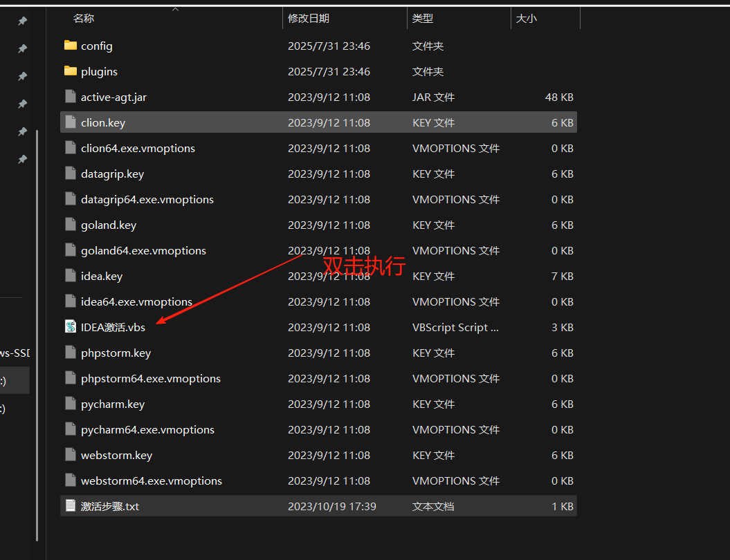Select the webstorm64.exe.vmoptions file name
Screen dimensions: 730x560
152,481
